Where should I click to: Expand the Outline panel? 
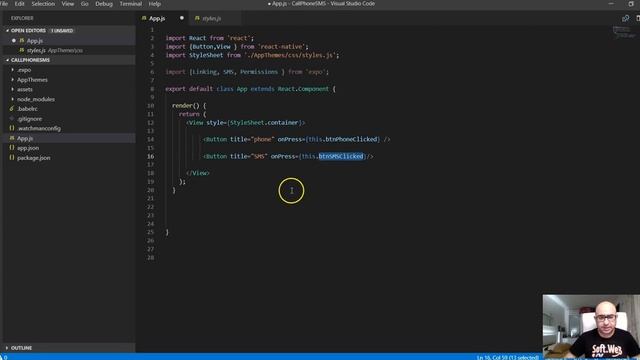click(7, 348)
